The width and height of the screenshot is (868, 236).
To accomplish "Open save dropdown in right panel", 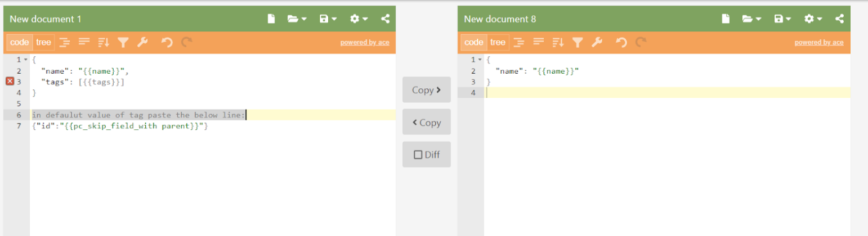I will click(782, 19).
